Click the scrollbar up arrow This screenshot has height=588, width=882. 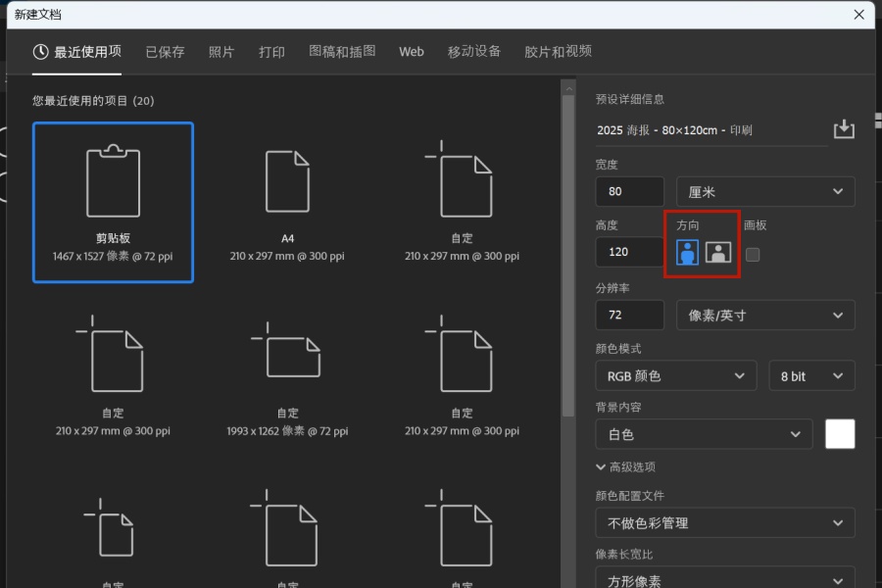click(568, 88)
